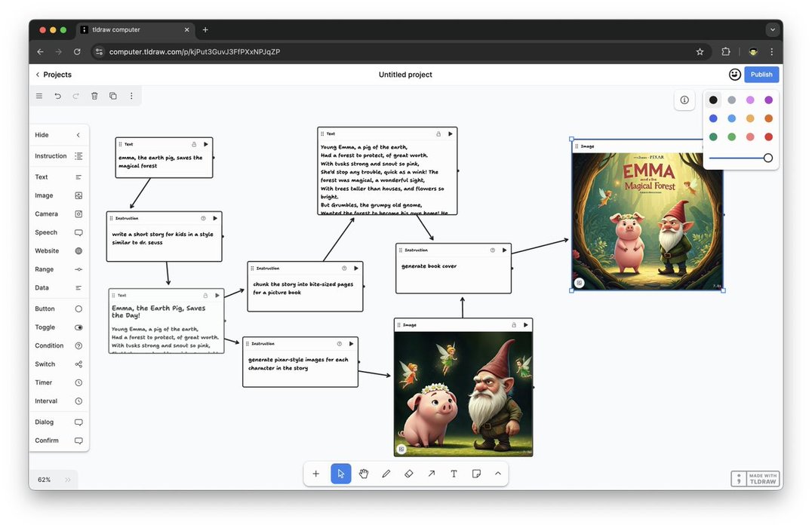
Task: Add a Condition component from the panel
Action: coord(59,345)
